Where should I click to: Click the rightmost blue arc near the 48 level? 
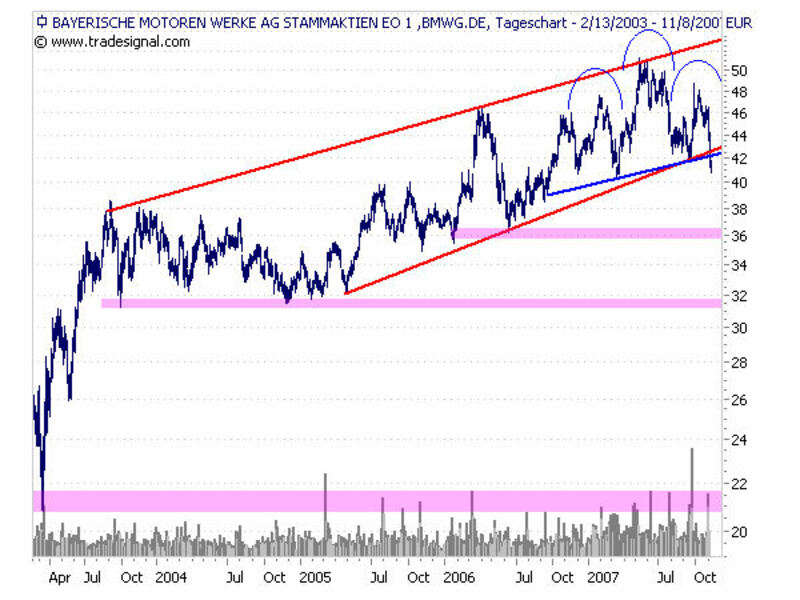700,61
